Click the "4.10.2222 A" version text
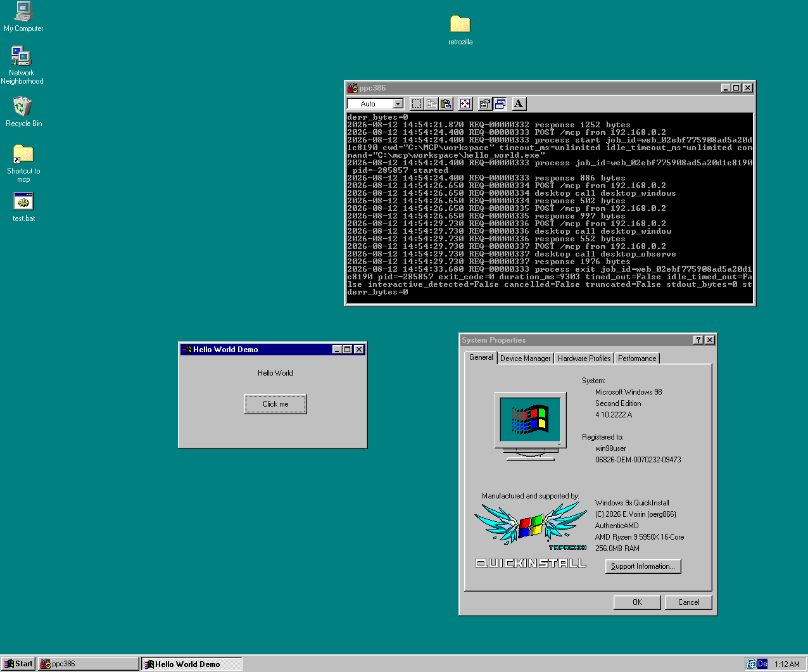 [x=614, y=415]
